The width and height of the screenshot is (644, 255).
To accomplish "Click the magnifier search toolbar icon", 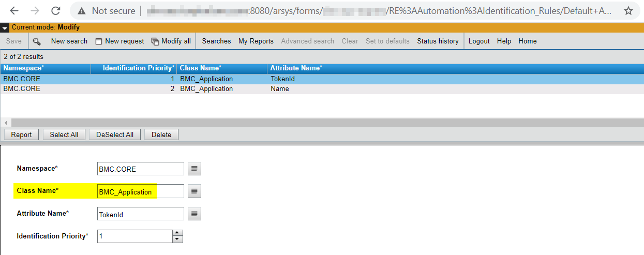I will coord(37,41).
